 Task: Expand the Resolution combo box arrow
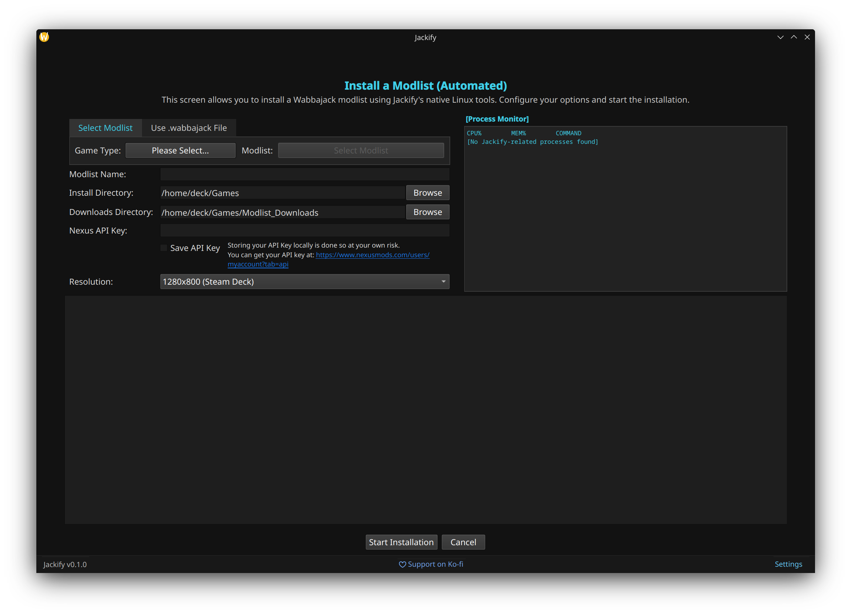point(443,282)
